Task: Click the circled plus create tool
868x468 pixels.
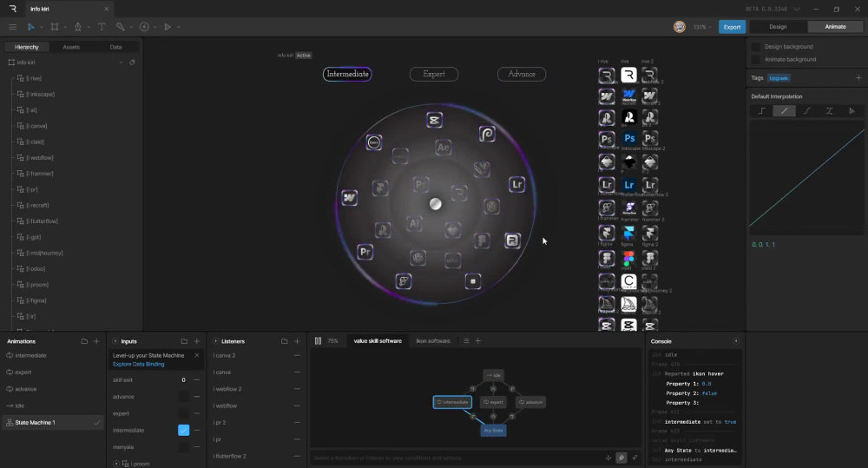Action: pos(144,27)
